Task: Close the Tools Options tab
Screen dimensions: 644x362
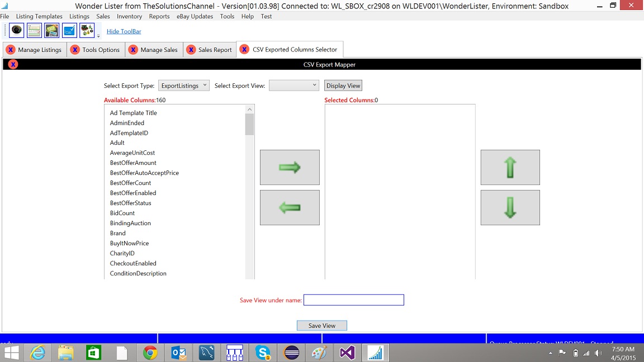Action: coord(75,50)
